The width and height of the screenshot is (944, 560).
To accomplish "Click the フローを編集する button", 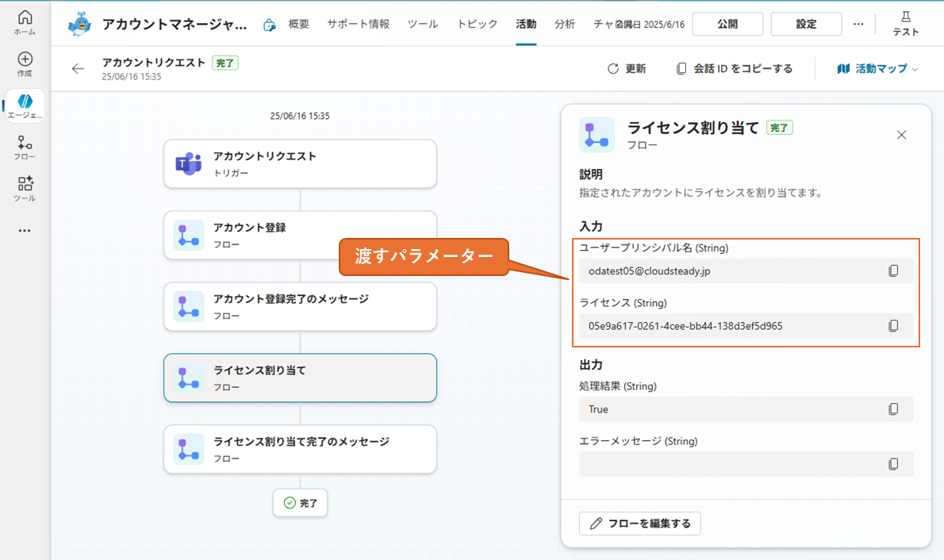I will tap(640, 524).
